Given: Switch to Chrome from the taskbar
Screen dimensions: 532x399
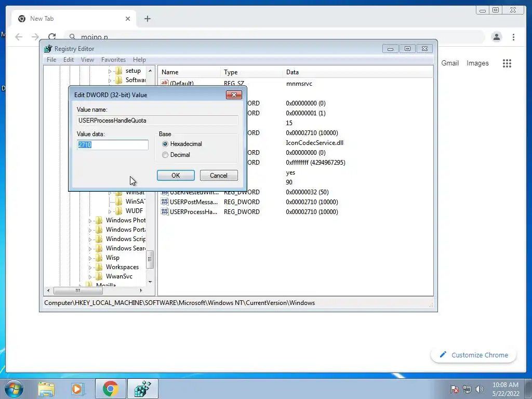Looking at the screenshot, I should tap(110, 389).
